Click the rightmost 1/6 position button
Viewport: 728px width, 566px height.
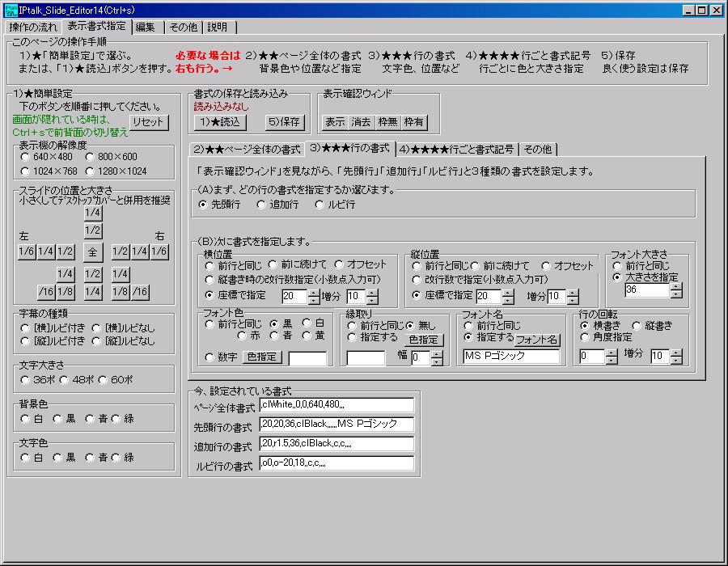point(159,252)
